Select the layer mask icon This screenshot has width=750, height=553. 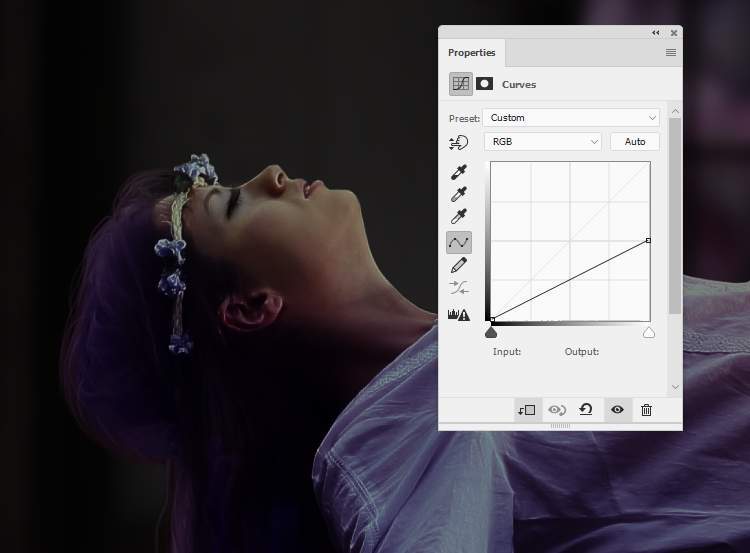[x=485, y=84]
